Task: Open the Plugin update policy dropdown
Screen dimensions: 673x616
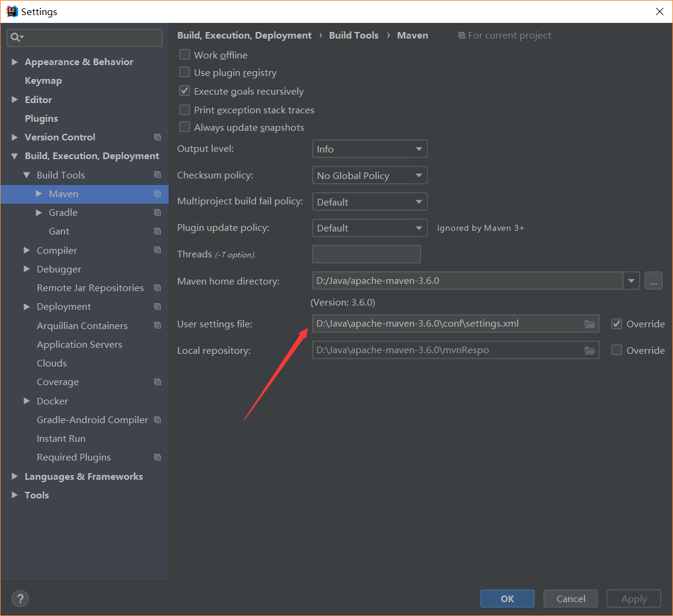Action: tap(369, 228)
